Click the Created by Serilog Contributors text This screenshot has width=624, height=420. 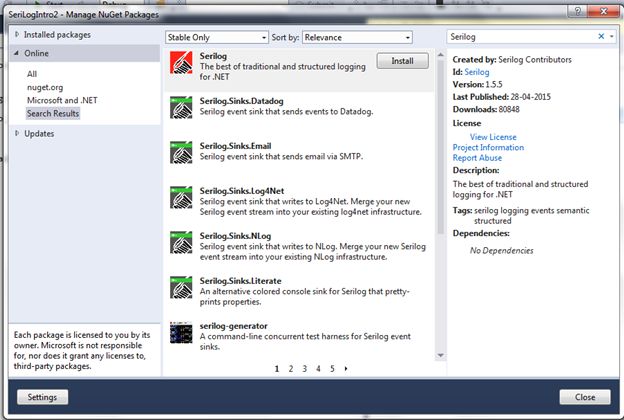pos(512,60)
